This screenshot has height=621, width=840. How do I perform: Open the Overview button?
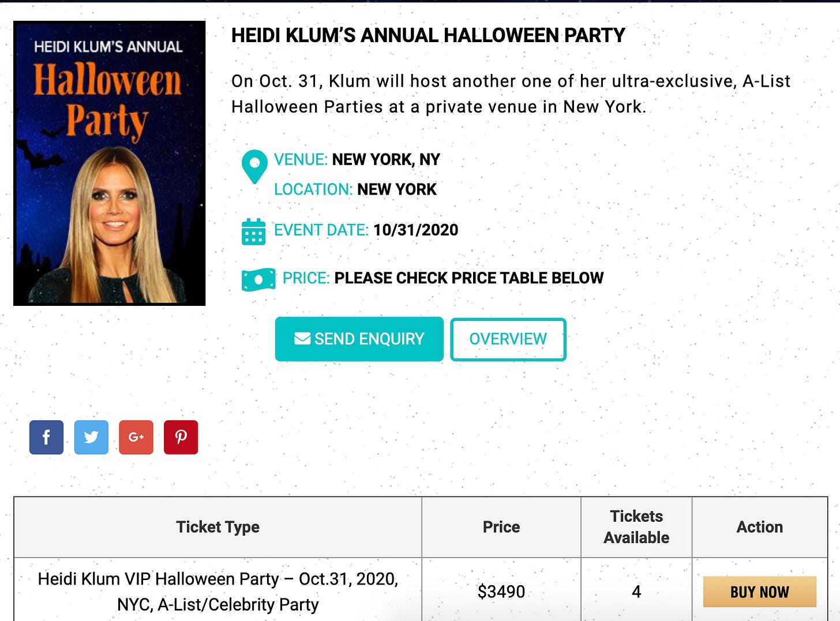coord(508,339)
